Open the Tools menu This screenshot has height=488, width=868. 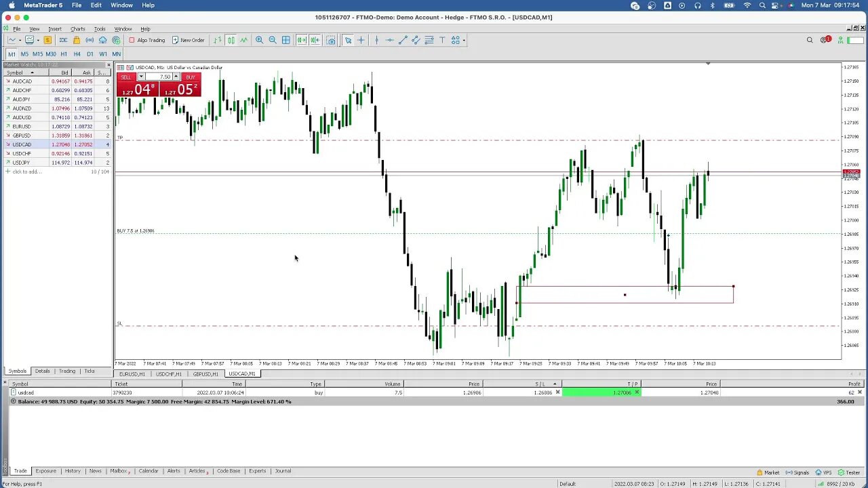[100, 29]
